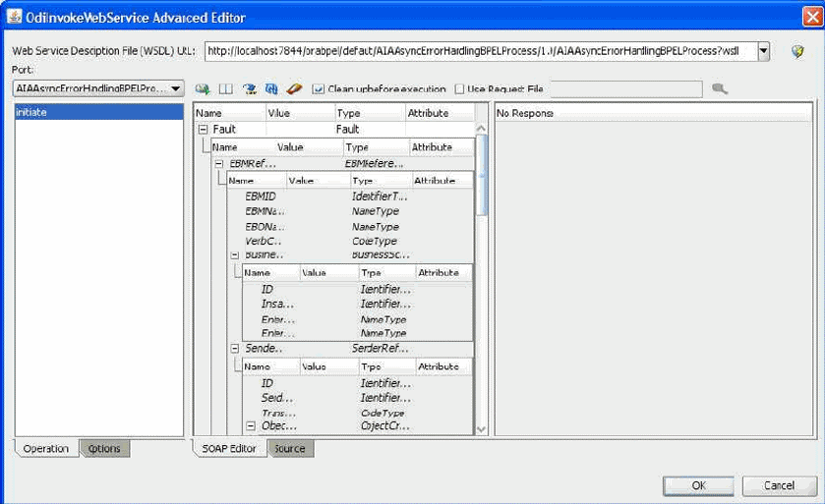Click the third toolbar icon left of refresh

[250, 88]
